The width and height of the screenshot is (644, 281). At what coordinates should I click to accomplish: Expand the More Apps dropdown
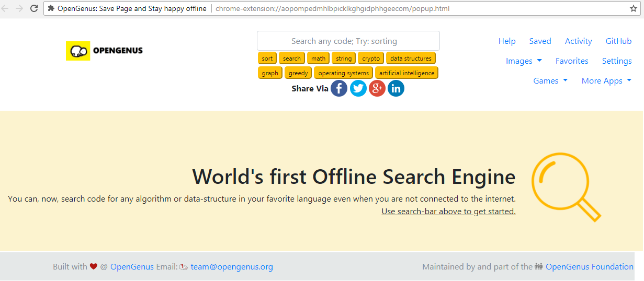pyautogui.click(x=606, y=81)
